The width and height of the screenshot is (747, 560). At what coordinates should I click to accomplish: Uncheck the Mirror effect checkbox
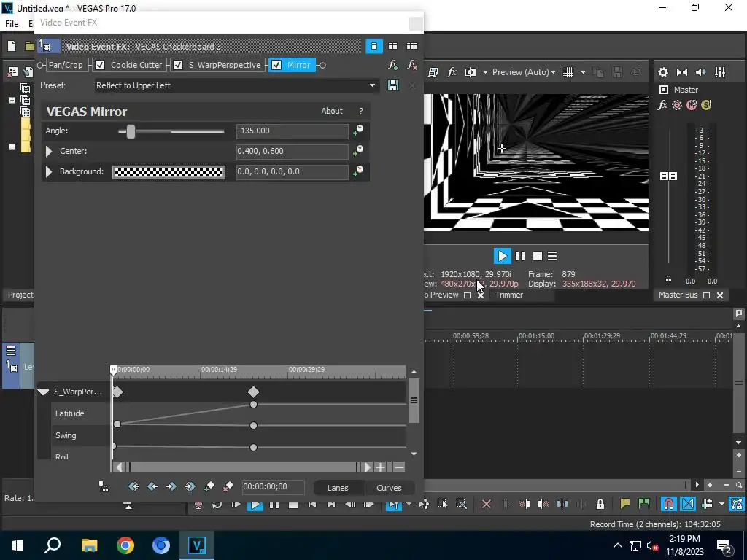pos(276,65)
